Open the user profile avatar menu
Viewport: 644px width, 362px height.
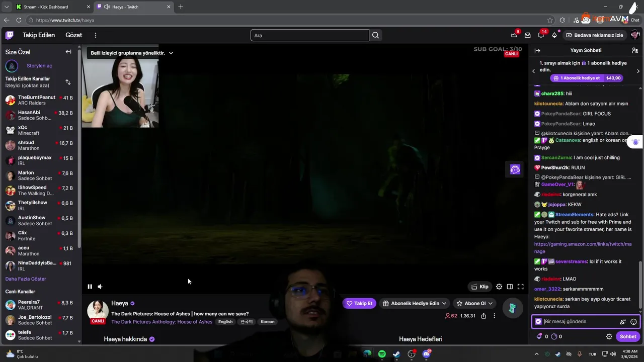pos(635,35)
